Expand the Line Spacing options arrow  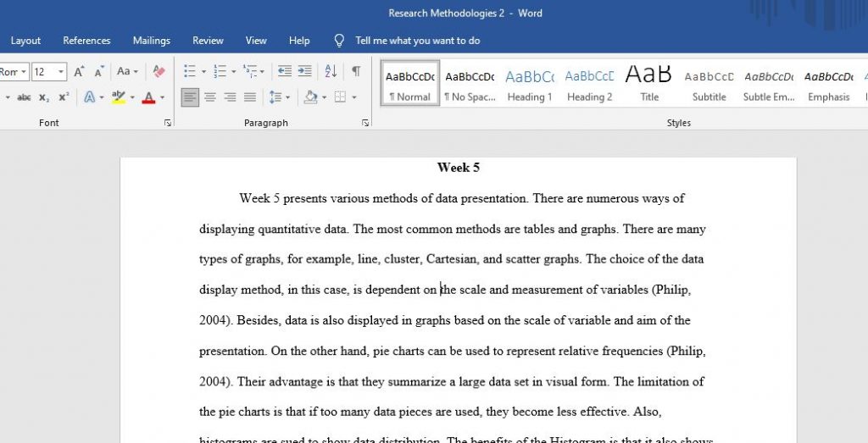point(288,98)
